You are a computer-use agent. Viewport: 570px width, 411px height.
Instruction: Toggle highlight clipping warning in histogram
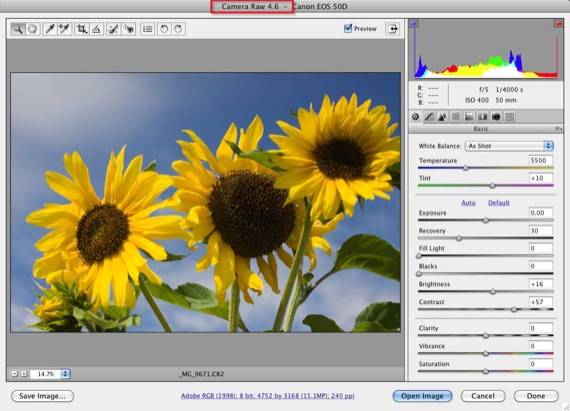pos(558,24)
